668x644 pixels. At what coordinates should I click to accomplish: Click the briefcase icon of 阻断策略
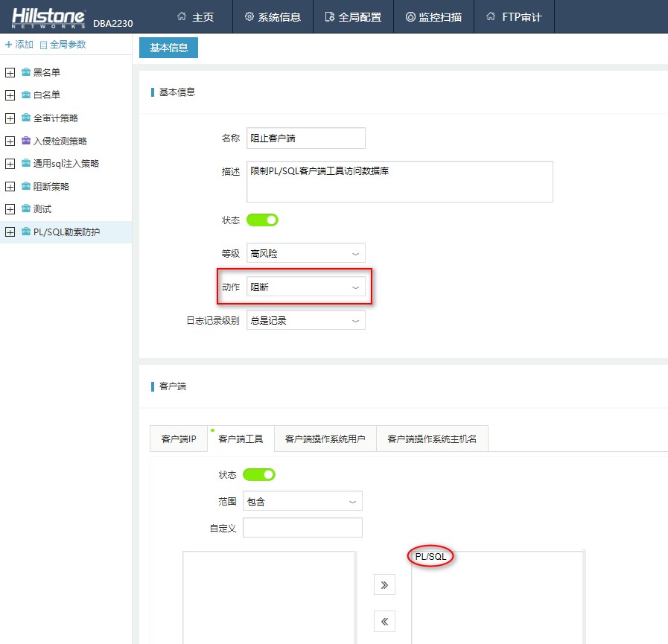click(x=26, y=186)
